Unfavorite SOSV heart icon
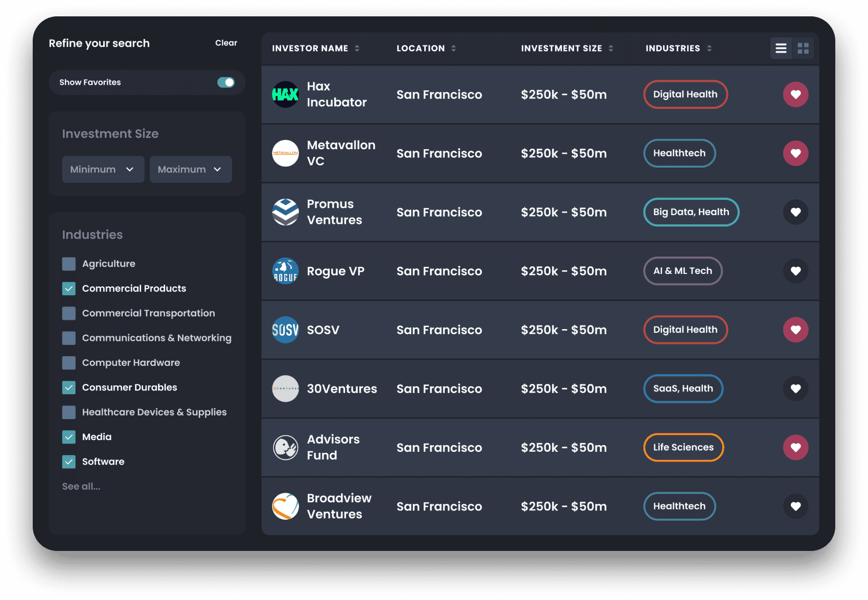 [x=795, y=330]
